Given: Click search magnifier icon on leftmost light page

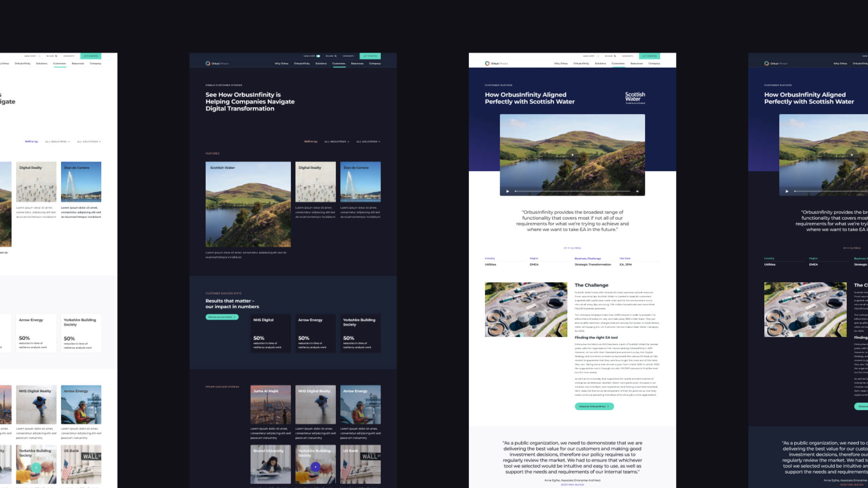Looking at the screenshot, I should (x=56, y=56).
